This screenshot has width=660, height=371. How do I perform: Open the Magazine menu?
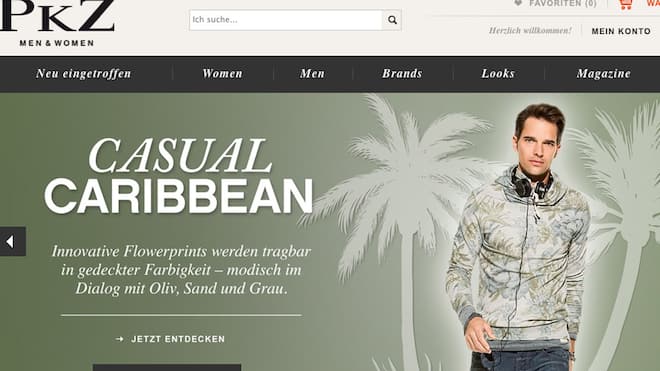coord(604,74)
